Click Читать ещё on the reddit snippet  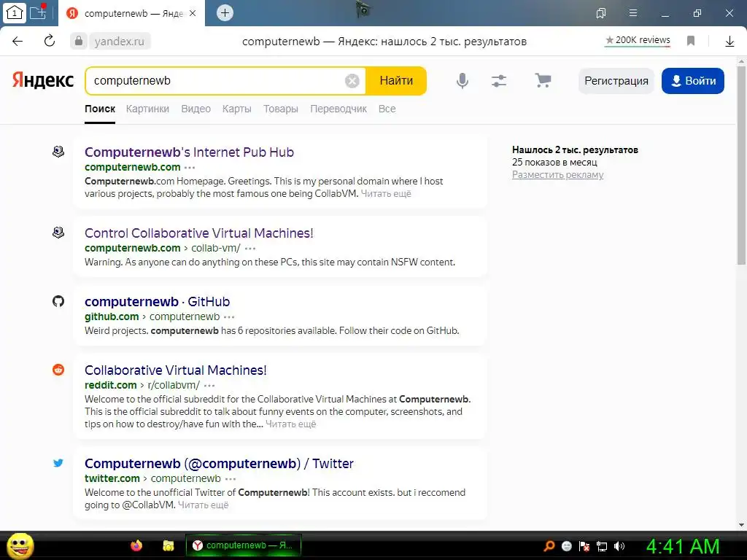(290, 424)
